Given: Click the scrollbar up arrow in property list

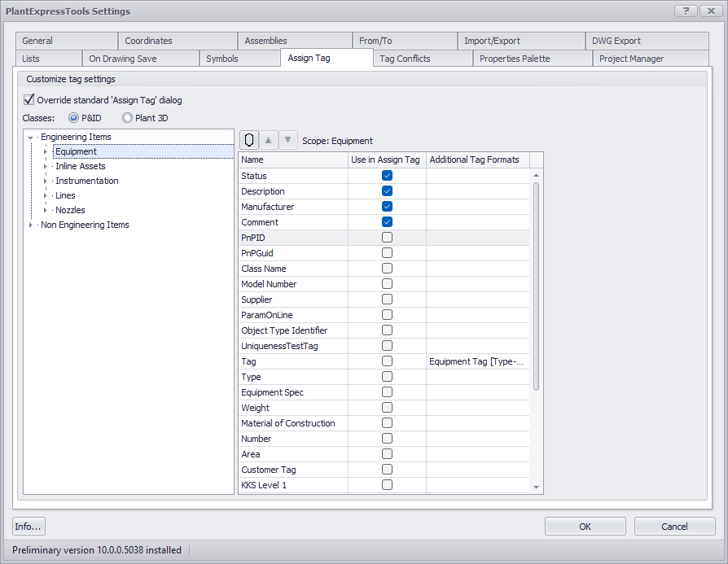Looking at the screenshot, I should 537,175.
